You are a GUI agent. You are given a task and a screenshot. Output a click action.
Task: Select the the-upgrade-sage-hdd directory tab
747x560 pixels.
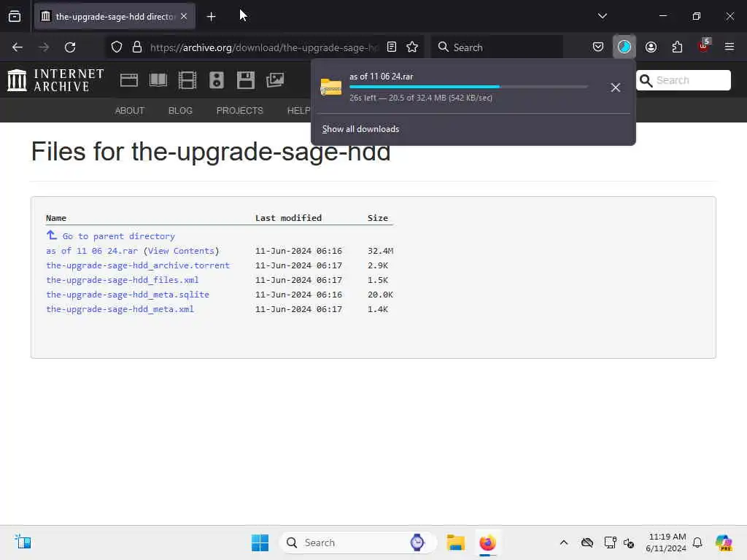pyautogui.click(x=115, y=17)
